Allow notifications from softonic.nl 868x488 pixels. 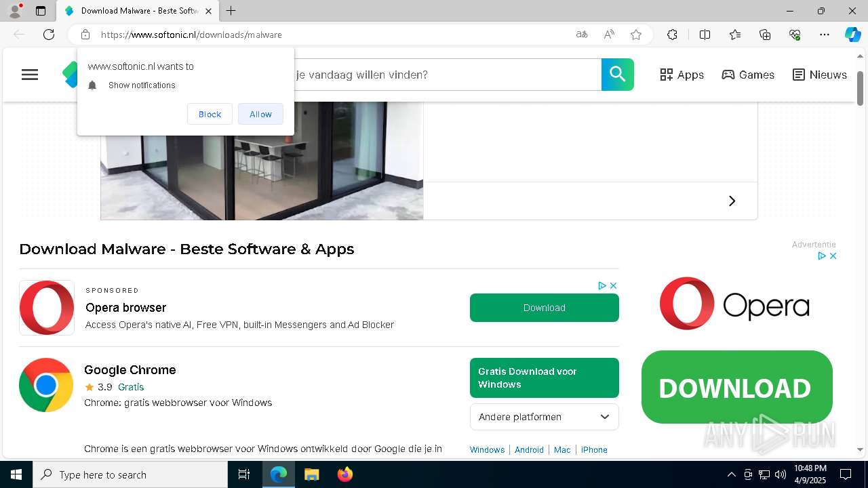(x=260, y=114)
